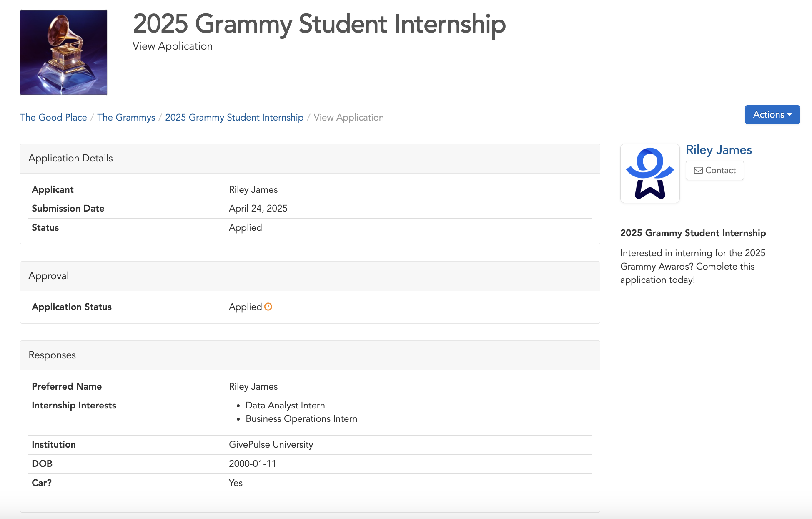Click the Status row label
The width and height of the screenshot is (812, 519).
pos(45,227)
